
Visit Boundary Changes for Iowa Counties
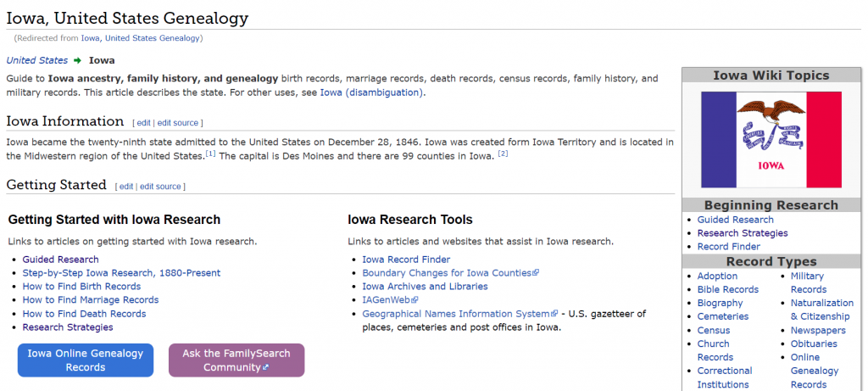pos(448,273)
